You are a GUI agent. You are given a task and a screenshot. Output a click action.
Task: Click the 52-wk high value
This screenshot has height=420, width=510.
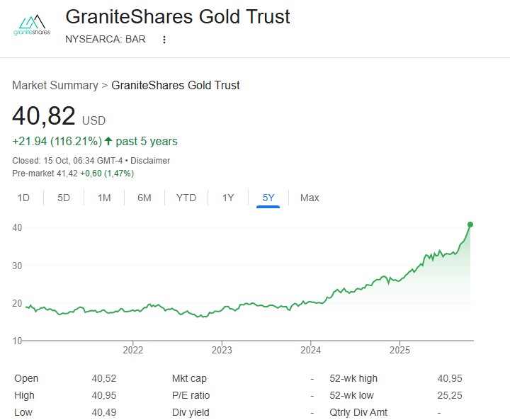[450, 378]
